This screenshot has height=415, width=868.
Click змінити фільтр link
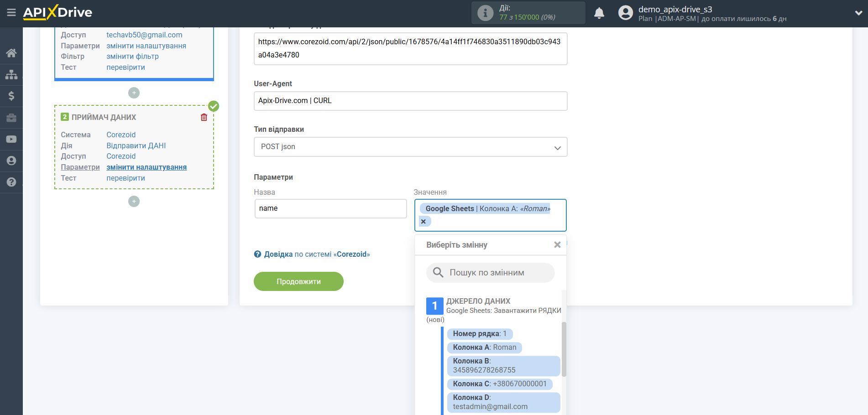click(132, 56)
